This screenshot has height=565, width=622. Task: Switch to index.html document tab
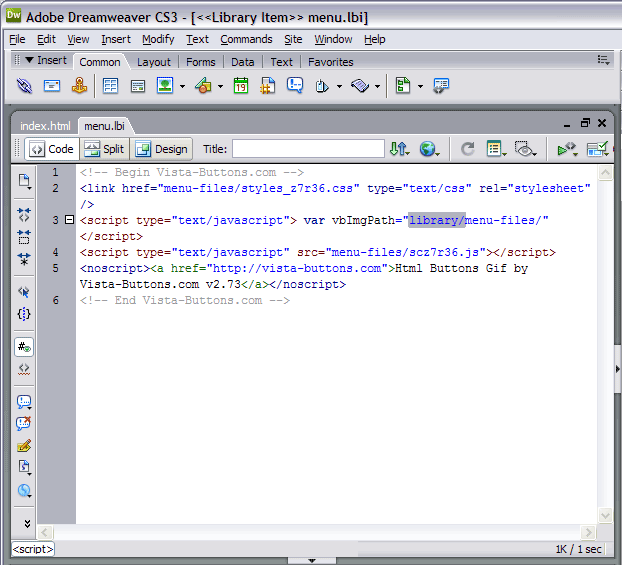click(x=45, y=126)
